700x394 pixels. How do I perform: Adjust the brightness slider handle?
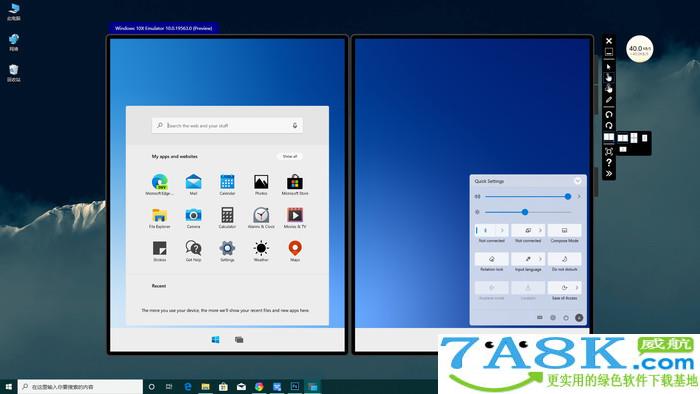(x=525, y=212)
